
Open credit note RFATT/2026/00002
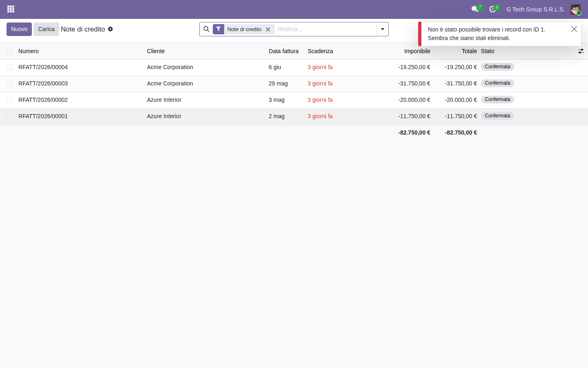pyautogui.click(x=43, y=100)
